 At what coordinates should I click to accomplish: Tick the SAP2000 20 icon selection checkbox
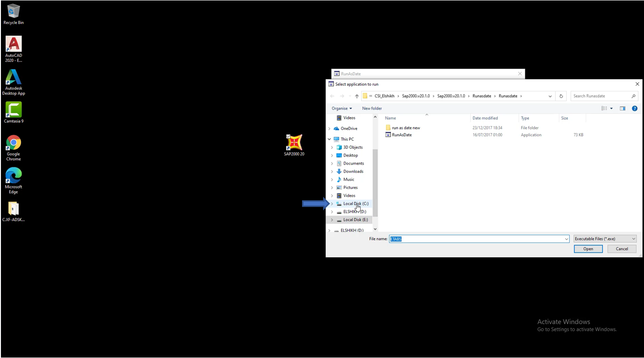click(x=288, y=136)
